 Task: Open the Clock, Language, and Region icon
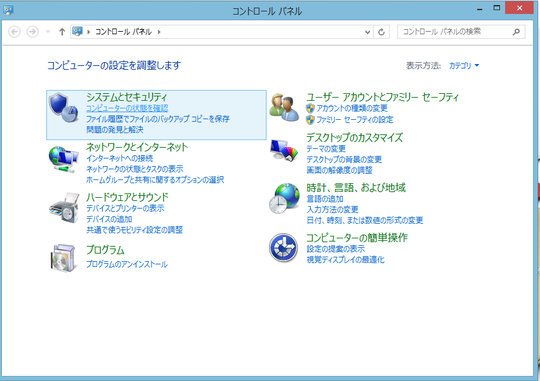(284, 198)
